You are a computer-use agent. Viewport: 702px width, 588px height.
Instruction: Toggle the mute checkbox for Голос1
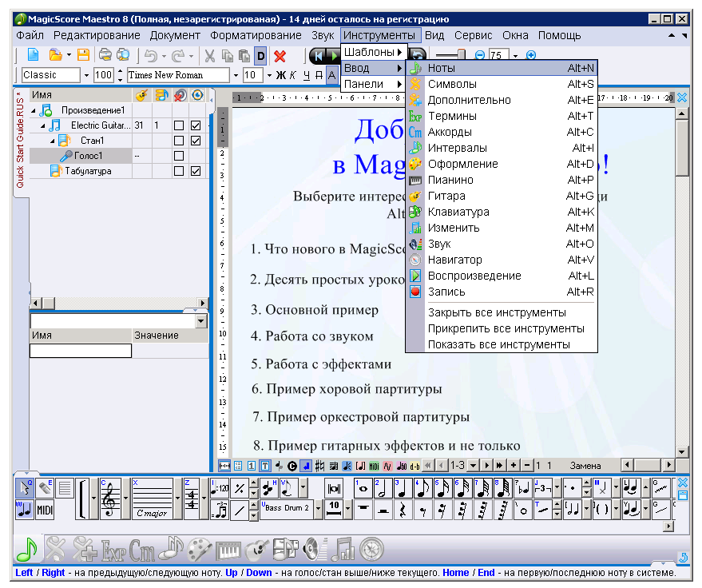179,156
